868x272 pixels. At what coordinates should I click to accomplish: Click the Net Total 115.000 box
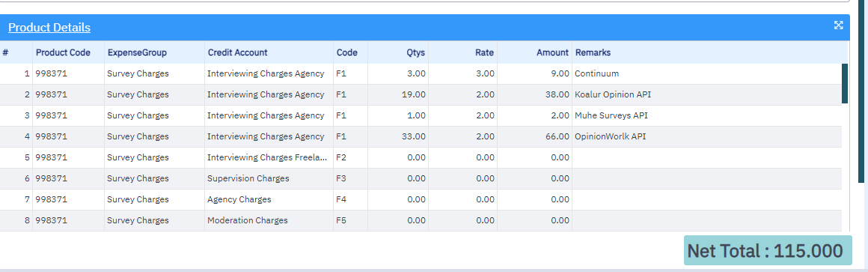coord(768,251)
